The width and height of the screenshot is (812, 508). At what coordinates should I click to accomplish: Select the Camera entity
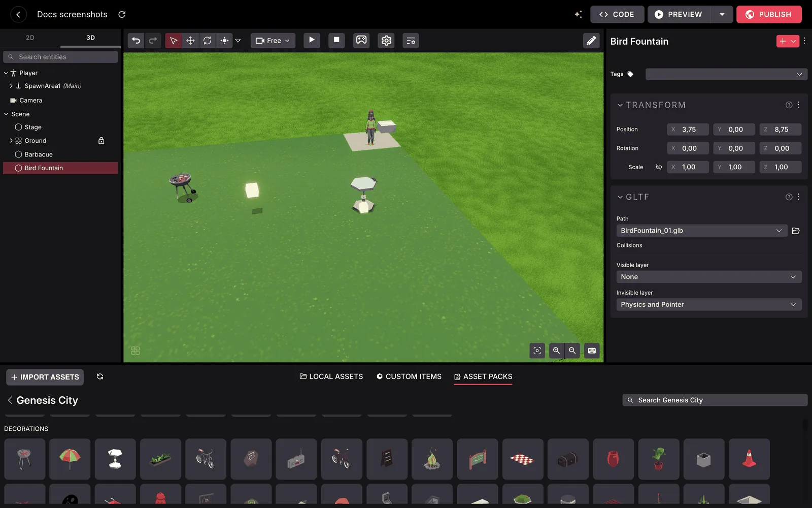(x=30, y=101)
